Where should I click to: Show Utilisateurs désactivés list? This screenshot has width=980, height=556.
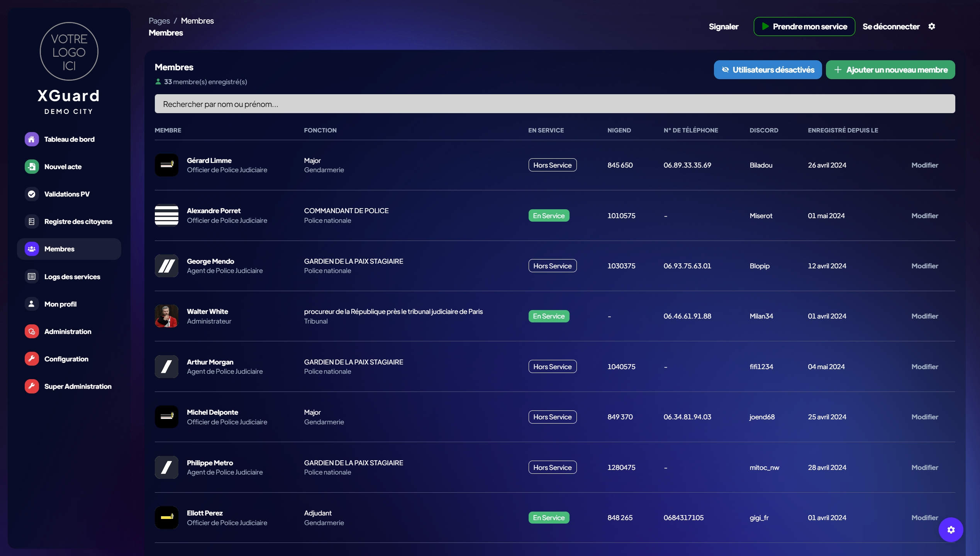click(768, 70)
